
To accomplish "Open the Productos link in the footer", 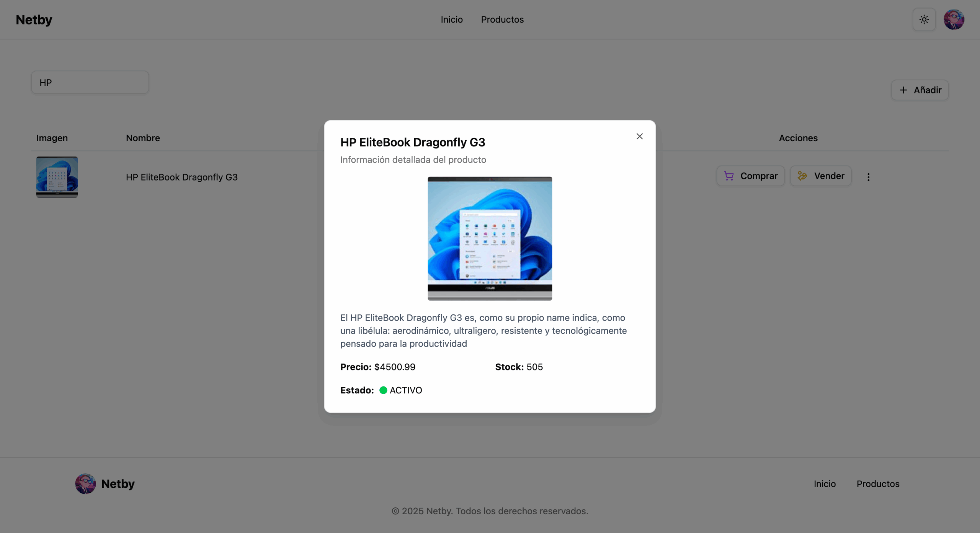I will pos(878,484).
